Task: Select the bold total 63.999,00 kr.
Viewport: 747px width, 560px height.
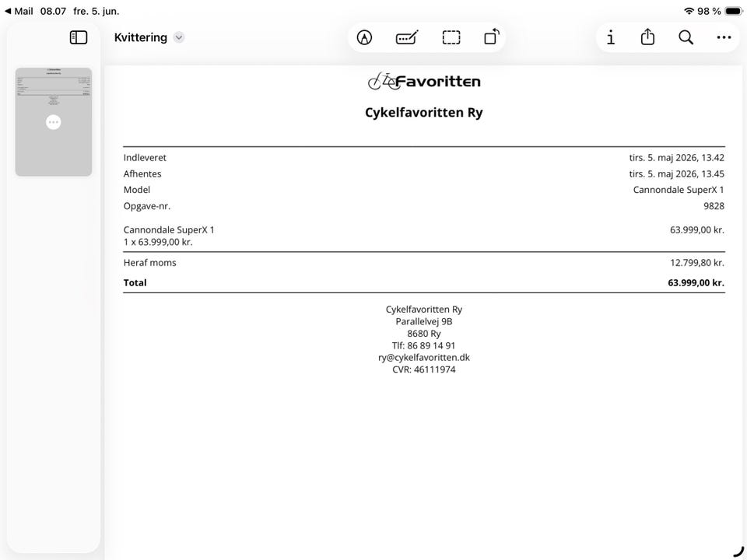Action: (696, 283)
